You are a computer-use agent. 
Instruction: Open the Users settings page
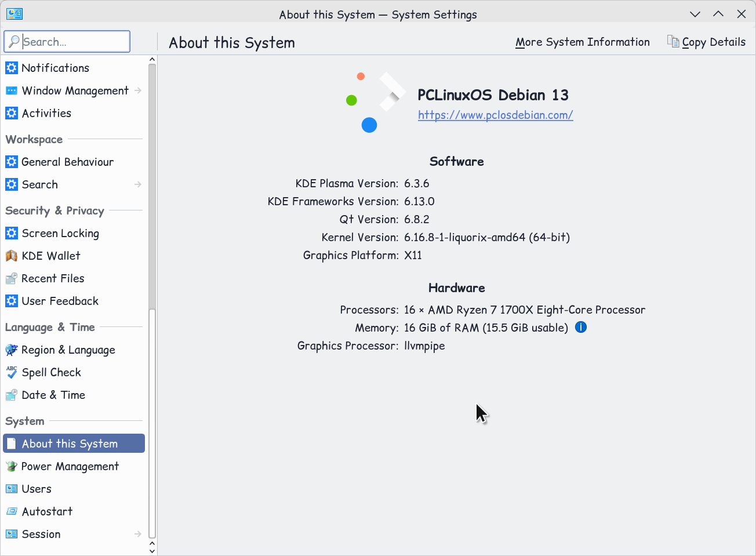37,489
